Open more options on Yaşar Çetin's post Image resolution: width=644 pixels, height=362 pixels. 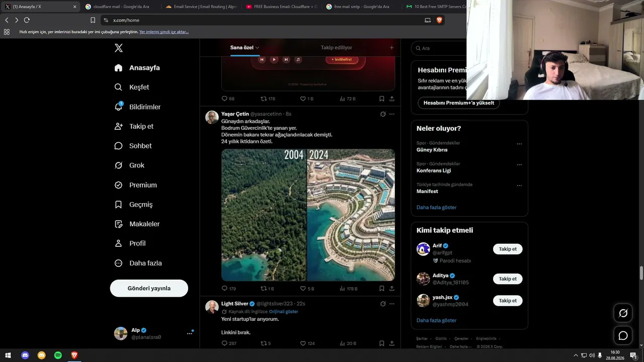click(392, 114)
